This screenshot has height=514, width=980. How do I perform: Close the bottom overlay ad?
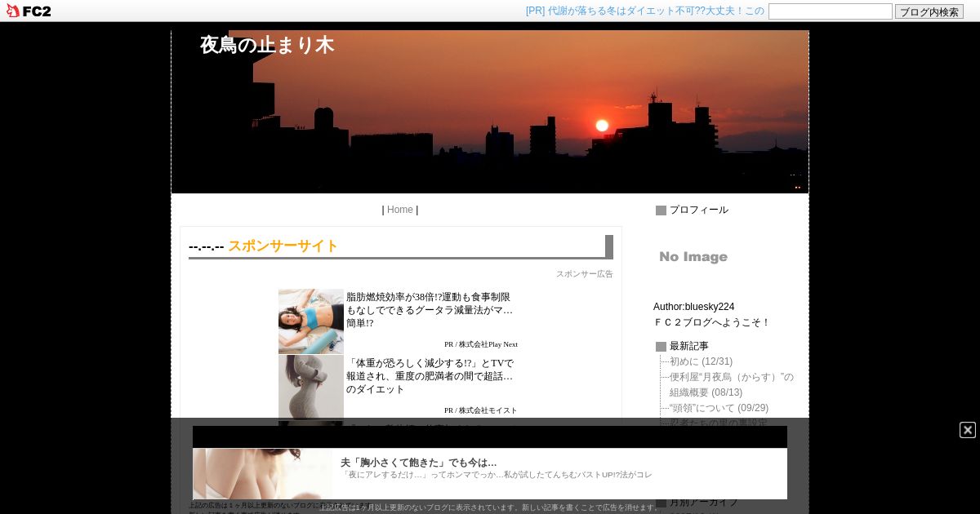click(968, 430)
